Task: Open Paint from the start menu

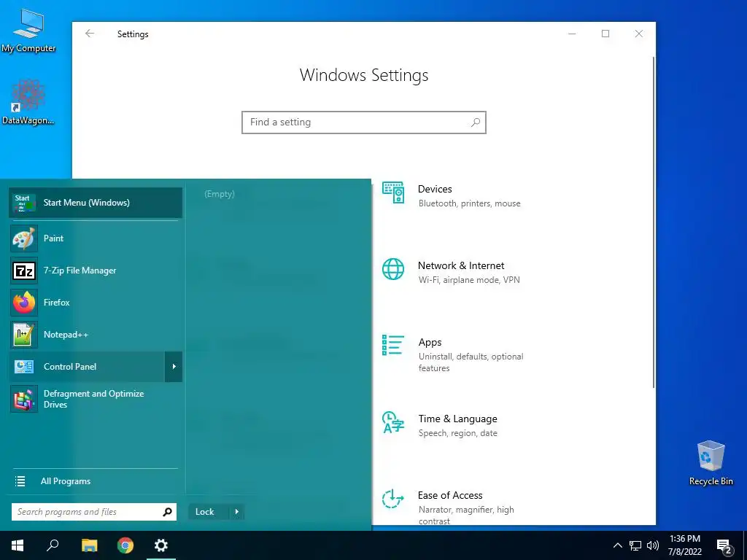Action: tap(96, 238)
